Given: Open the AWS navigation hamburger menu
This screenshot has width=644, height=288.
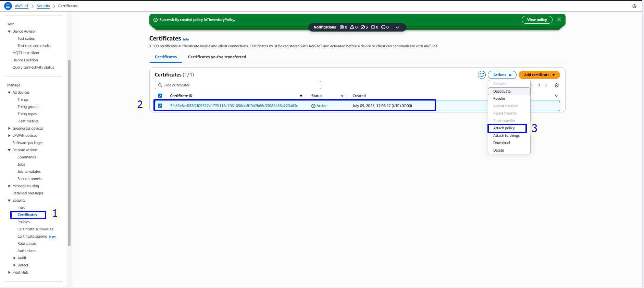Looking at the screenshot, I should tap(8, 6).
